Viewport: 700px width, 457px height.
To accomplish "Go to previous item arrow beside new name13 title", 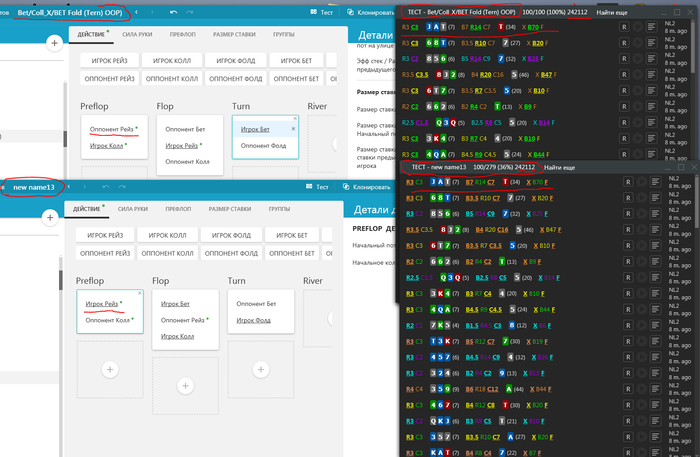I will [x=68, y=187].
